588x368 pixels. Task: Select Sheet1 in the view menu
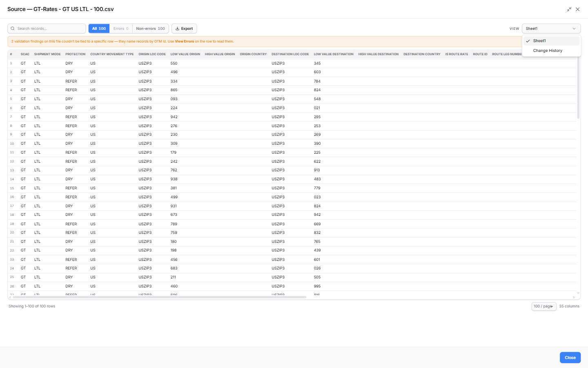point(551,41)
